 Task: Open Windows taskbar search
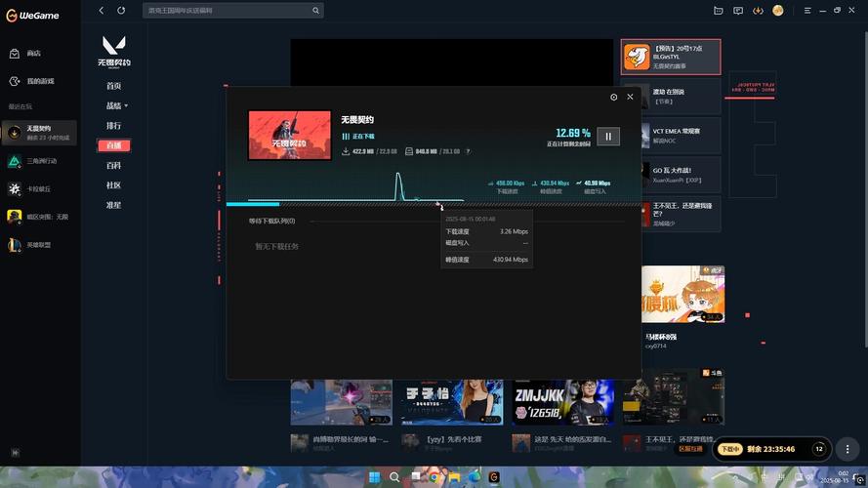tap(394, 477)
